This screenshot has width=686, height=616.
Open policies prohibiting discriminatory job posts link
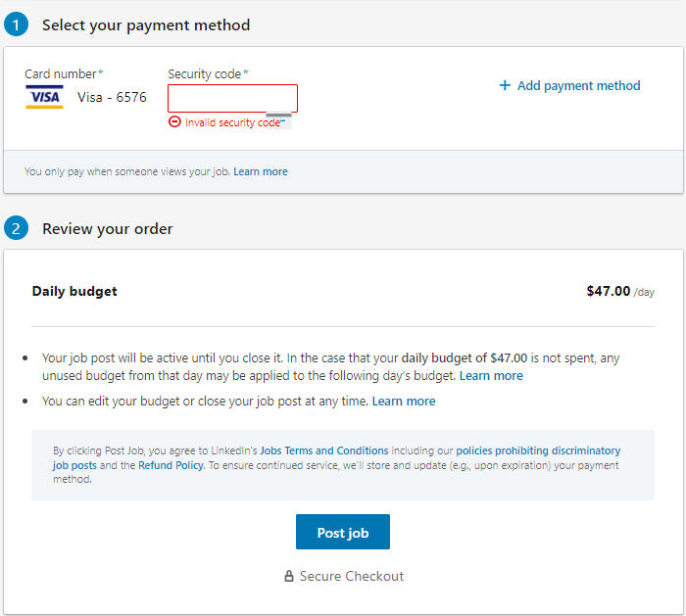[x=336, y=457]
